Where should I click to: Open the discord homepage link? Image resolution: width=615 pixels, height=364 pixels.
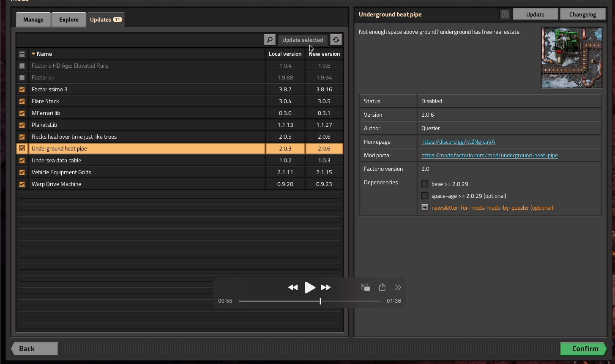[x=458, y=142]
